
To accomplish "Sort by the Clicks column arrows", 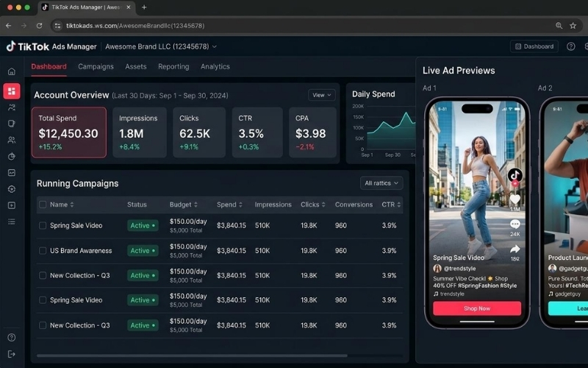I will coord(323,205).
